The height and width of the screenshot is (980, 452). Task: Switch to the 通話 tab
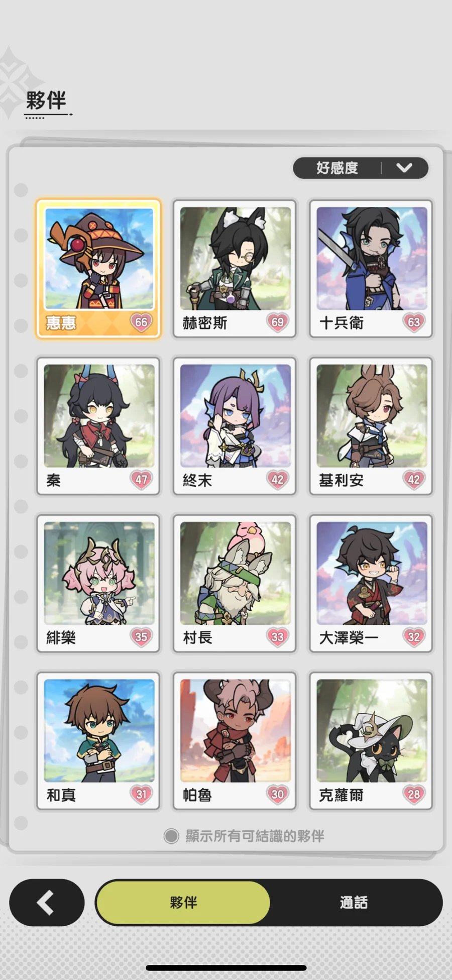(354, 902)
